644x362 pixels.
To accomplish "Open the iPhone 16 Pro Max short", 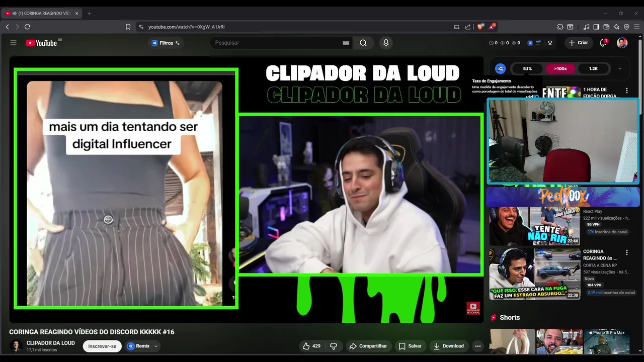I will (607, 341).
